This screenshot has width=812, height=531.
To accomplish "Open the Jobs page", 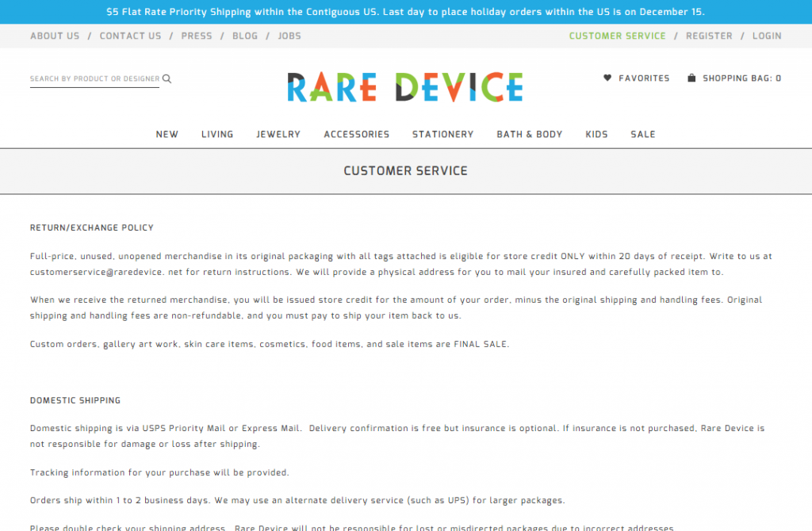I will [289, 36].
